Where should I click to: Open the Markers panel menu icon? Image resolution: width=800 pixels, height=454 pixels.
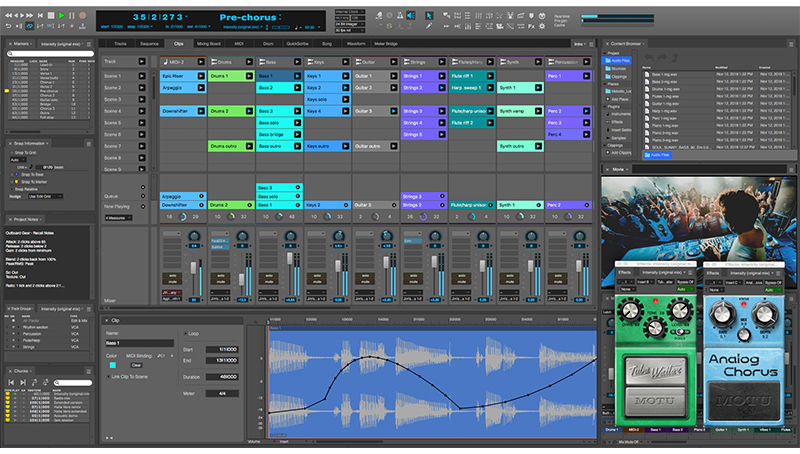point(89,44)
